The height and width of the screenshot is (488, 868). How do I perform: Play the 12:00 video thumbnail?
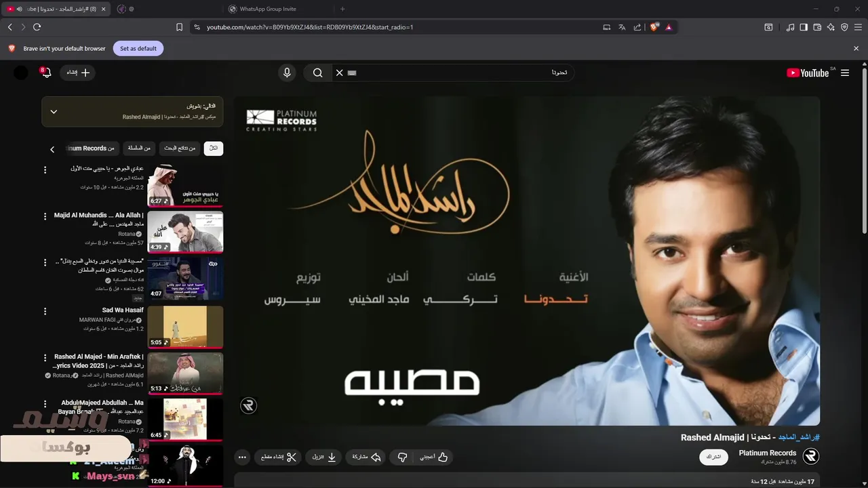coord(185,466)
